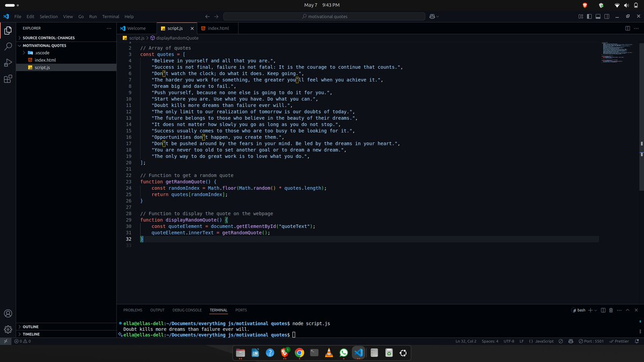Screen dimensions: 644x362
Task: Split the terminal
Action: click(x=603, y=310)
